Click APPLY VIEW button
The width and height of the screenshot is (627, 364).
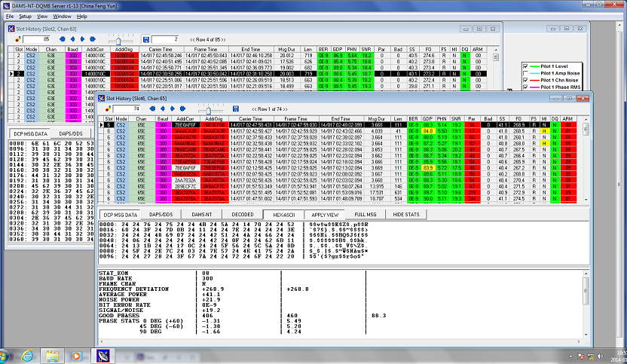(325, 215)
